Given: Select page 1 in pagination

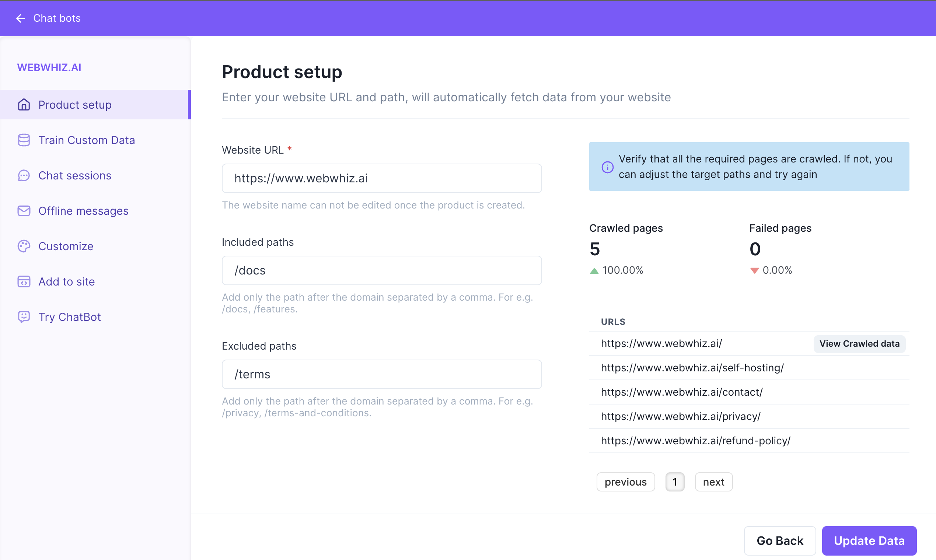Looking at the screenshot, I should coord(675,482).
